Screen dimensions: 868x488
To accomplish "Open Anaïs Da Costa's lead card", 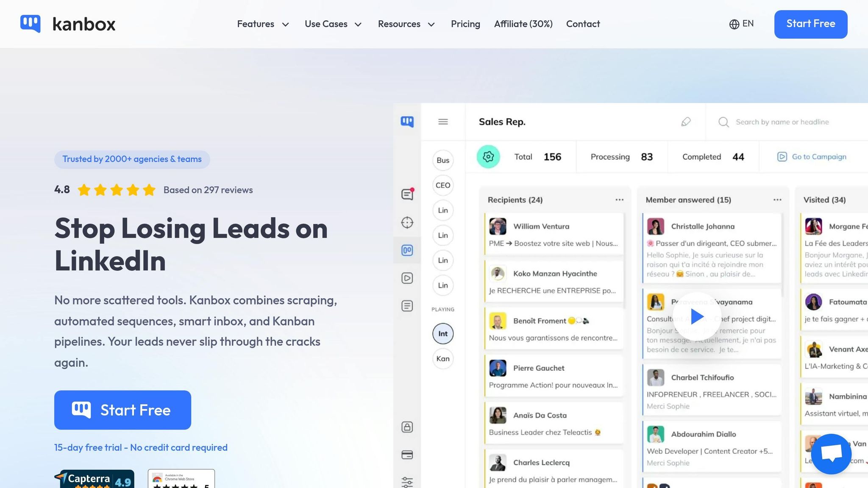I will coord(554,423).
